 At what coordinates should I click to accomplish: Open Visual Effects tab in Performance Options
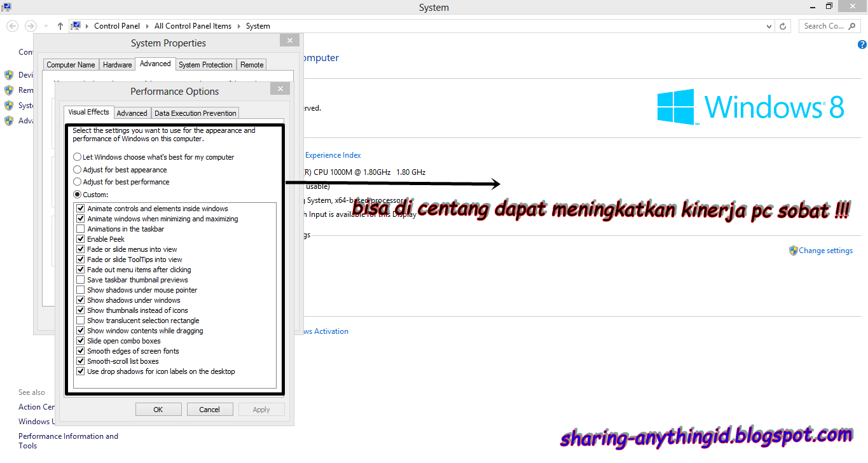(89, 112)
